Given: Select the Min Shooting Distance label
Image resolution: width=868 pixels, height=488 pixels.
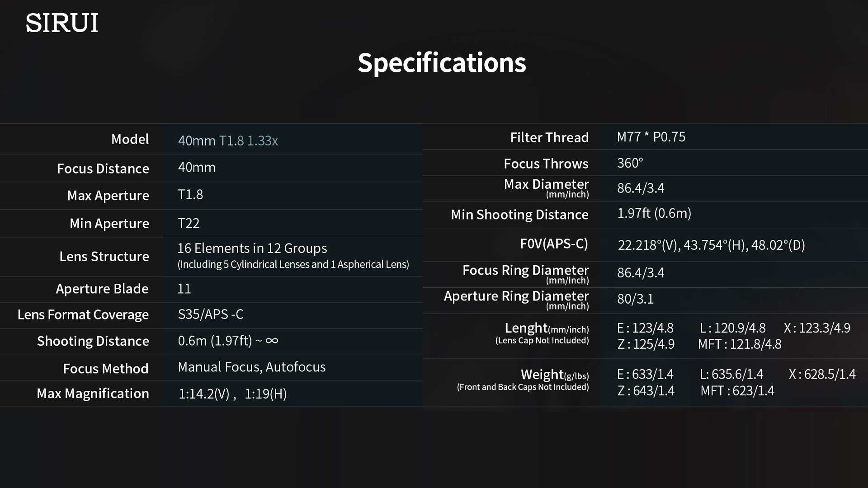Looking at the screenshot, I should 519,215.
